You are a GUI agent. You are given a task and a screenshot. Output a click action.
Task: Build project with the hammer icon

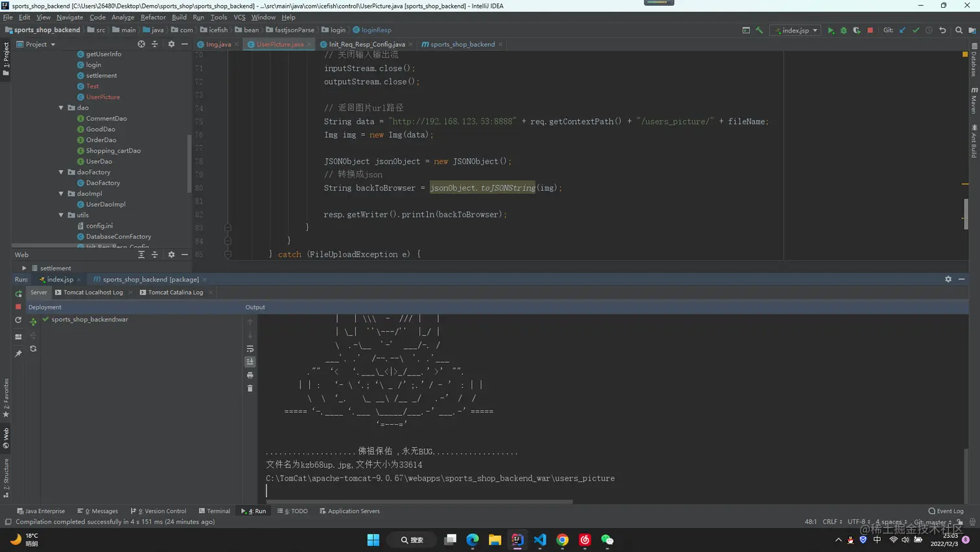tap(759, 30)
